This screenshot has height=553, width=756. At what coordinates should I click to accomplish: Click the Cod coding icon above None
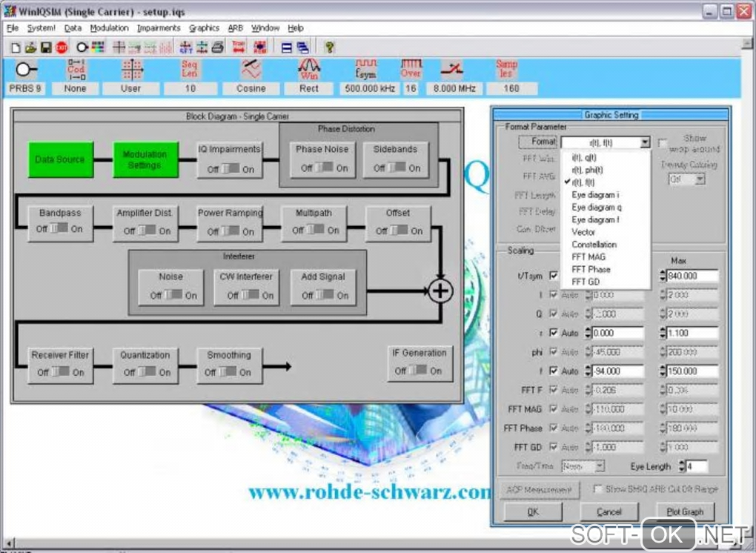[76, 70]
